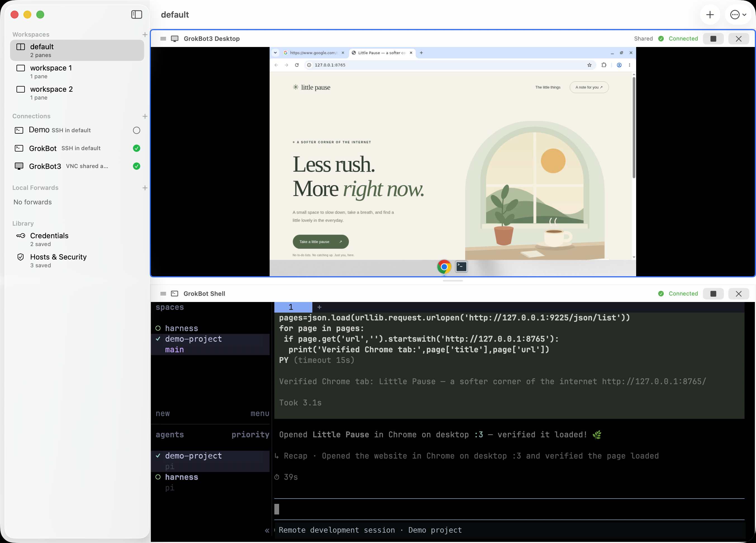Add a new pane with plus button

tap(710, 15)
